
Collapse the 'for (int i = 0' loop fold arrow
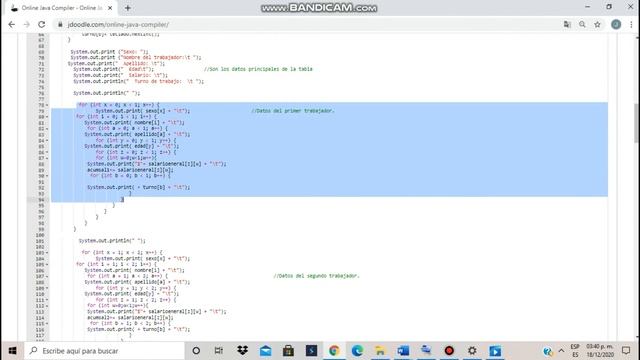pyautogui.click(x=47, y=117)
